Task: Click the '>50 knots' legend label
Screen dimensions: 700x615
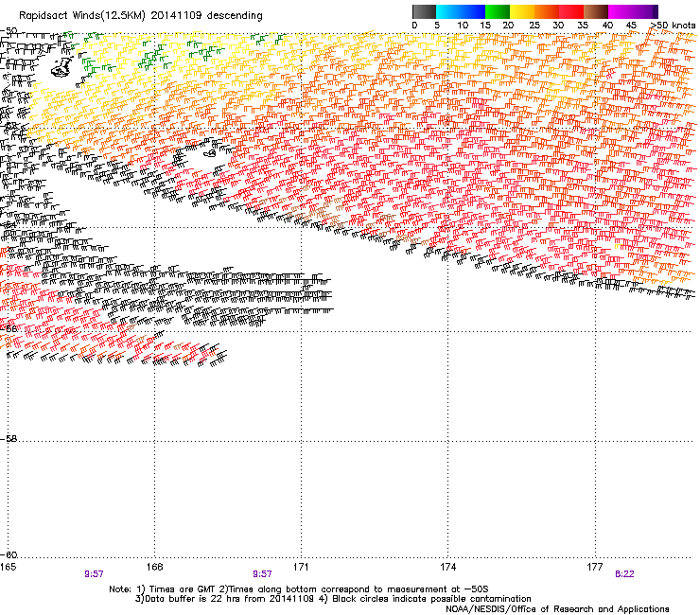Action: (x=673, y=26)
